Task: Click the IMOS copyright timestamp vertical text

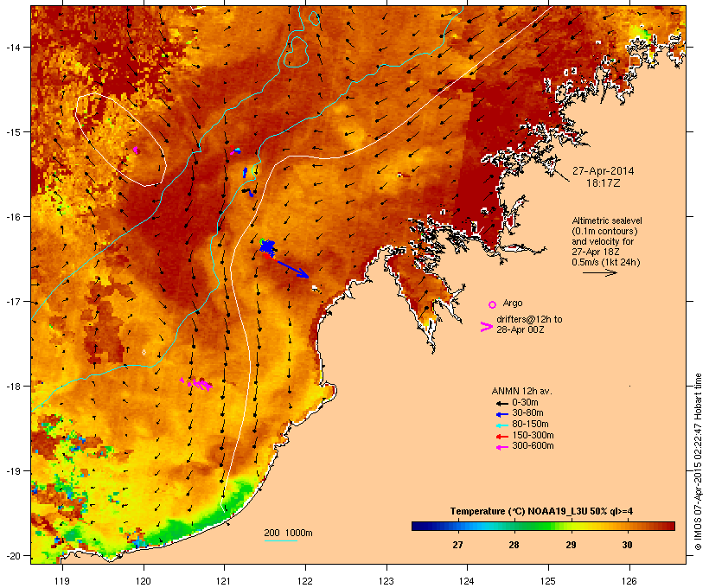Action: pos(698,462)
